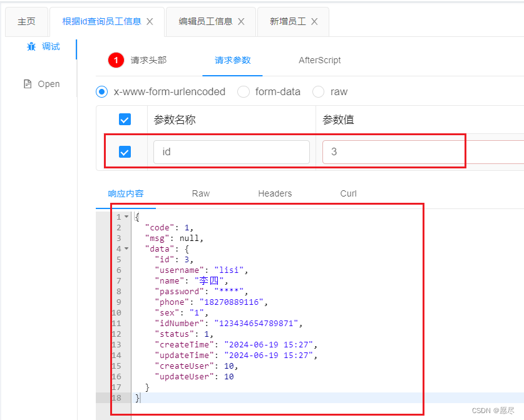Uncheck the id parameter row checkbox
Screen dimensions: 524x420
(x=125, y=150)
